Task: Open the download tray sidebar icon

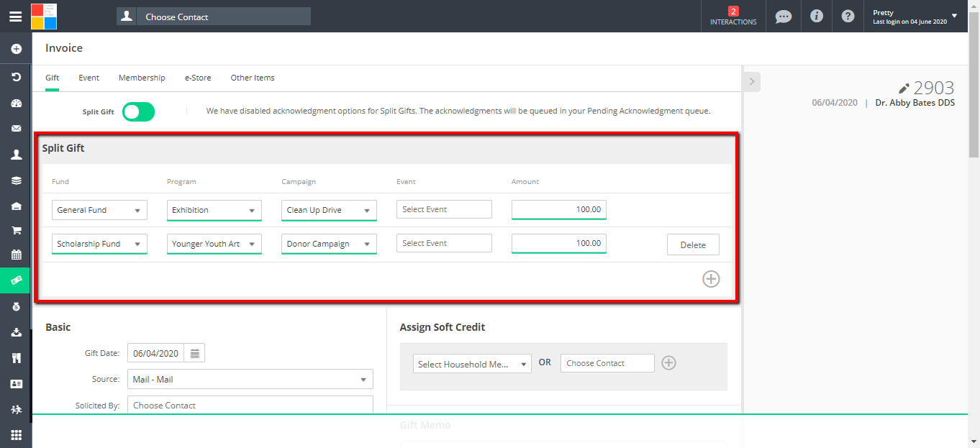Action: point(16,332)
